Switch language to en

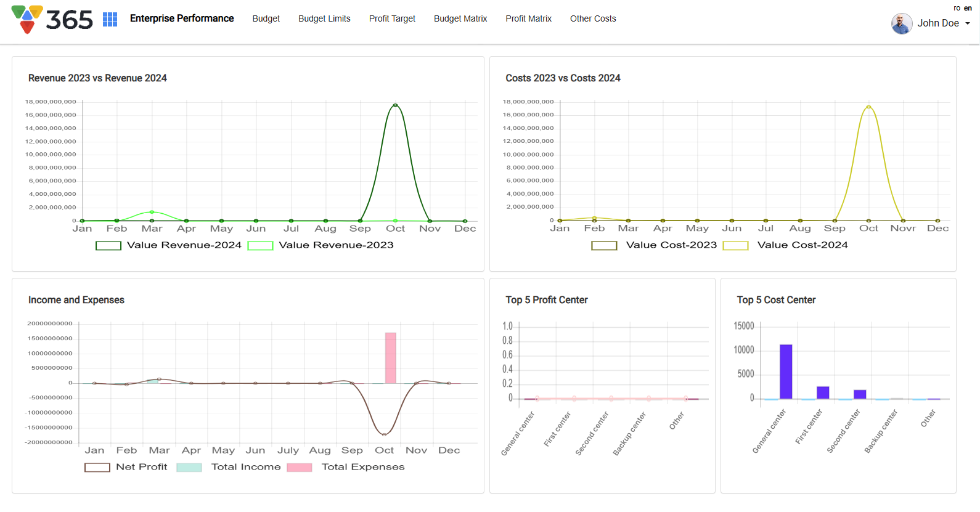(x=968, y=8)
